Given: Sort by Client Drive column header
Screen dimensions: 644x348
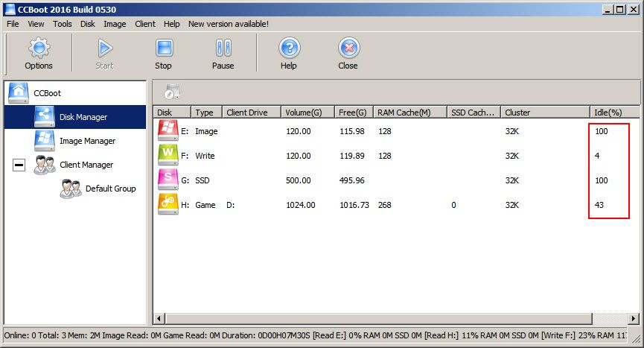Looking at the screenshot, I should point(252,113).
